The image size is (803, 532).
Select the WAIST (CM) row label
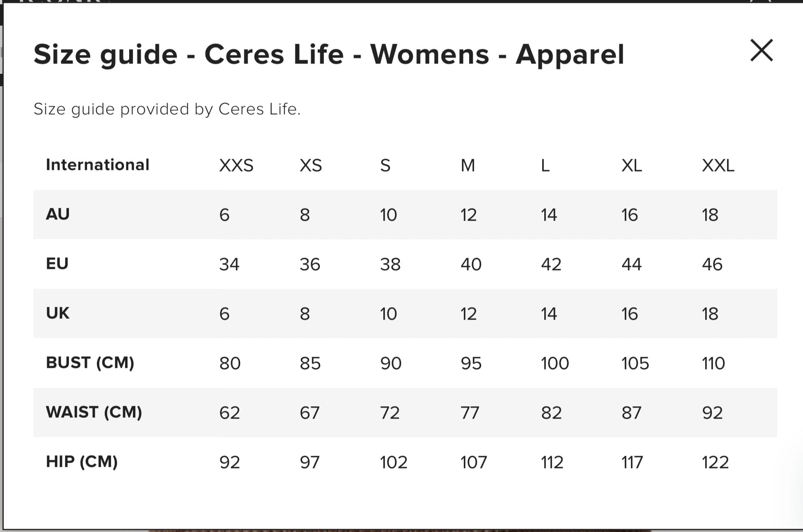pyautogui.click(x=94, y=412)
